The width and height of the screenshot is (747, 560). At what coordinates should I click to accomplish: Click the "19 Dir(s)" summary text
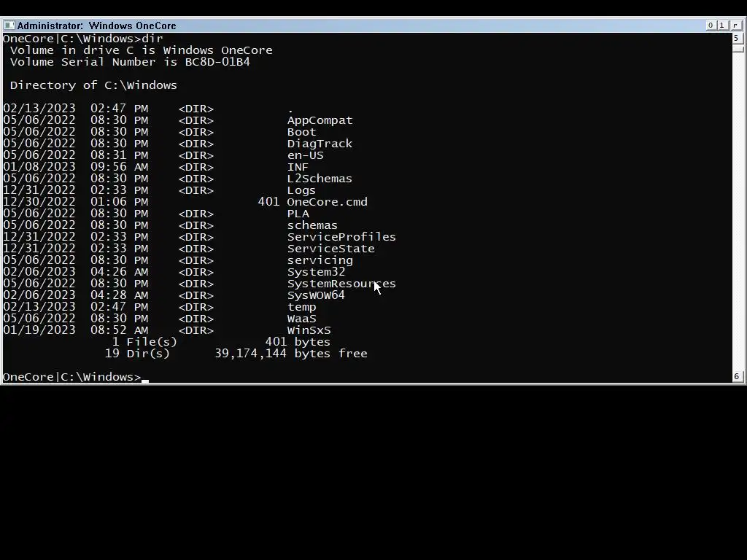pyautogui.click(x=138, y=354)
